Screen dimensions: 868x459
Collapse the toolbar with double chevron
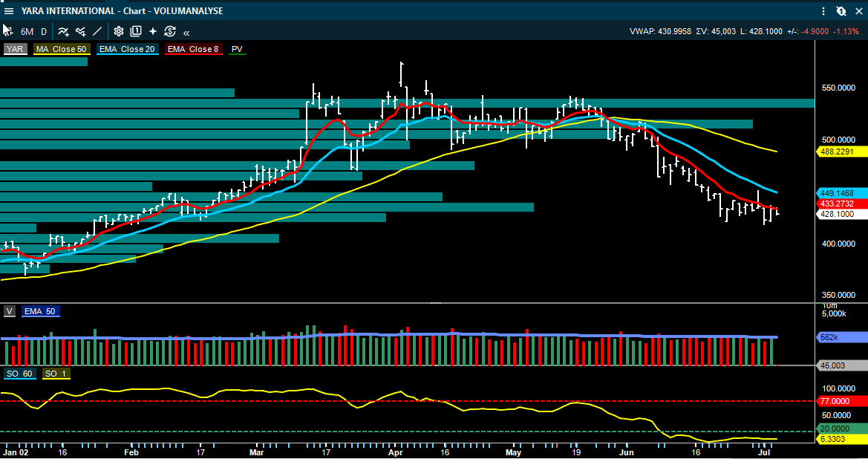coord(186,33)
